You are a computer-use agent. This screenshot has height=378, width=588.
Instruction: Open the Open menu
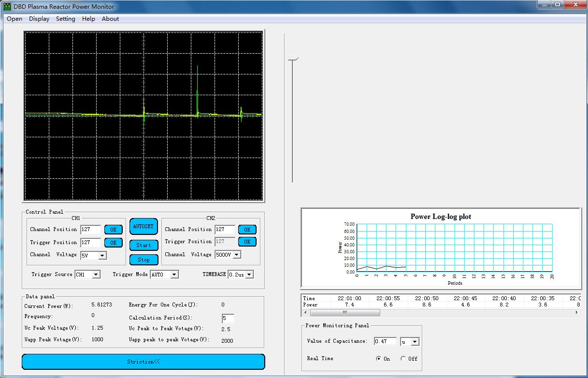point(14,19)
